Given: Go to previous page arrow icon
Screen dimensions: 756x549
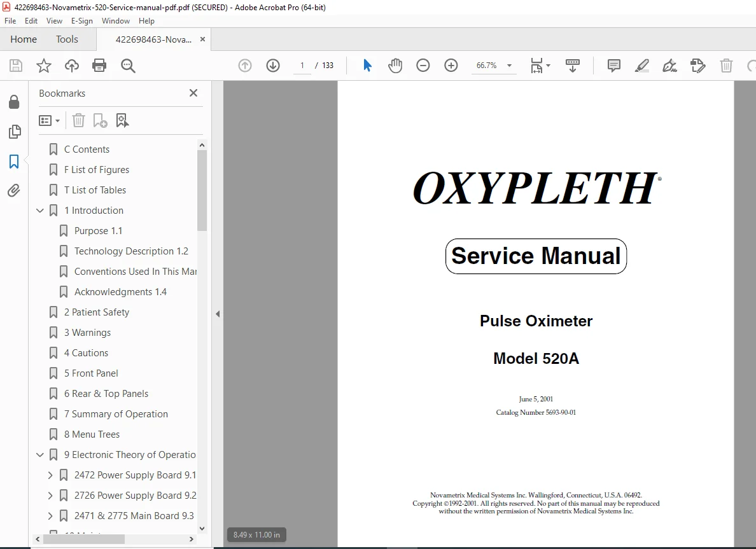Looking at the screenshot, I should 245,66.
